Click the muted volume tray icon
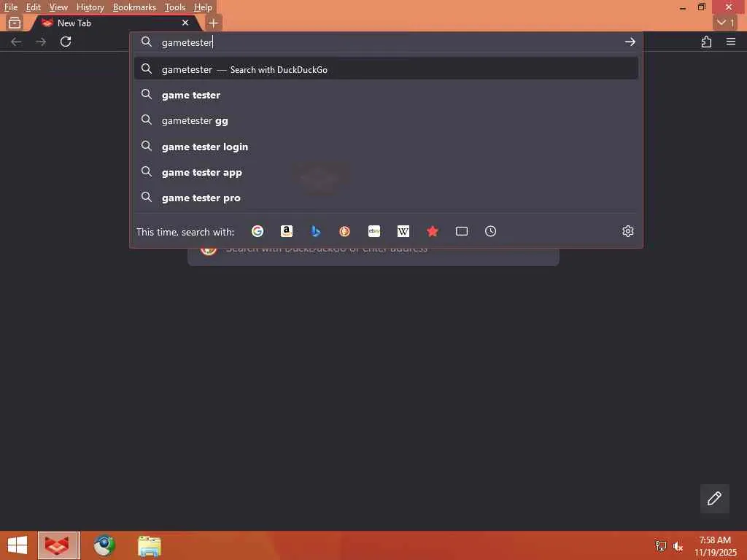Screen dimensions: 747x560 (x=678, y=546)
